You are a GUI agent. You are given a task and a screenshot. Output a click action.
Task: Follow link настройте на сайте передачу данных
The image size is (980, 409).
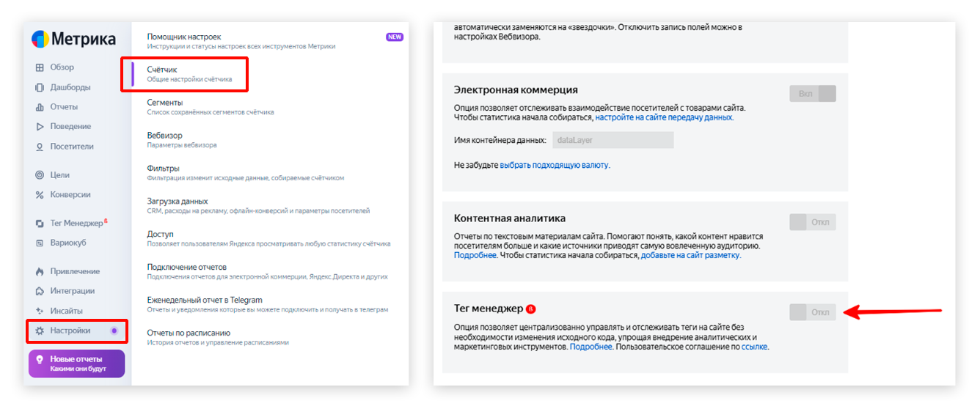click(664, 117)
